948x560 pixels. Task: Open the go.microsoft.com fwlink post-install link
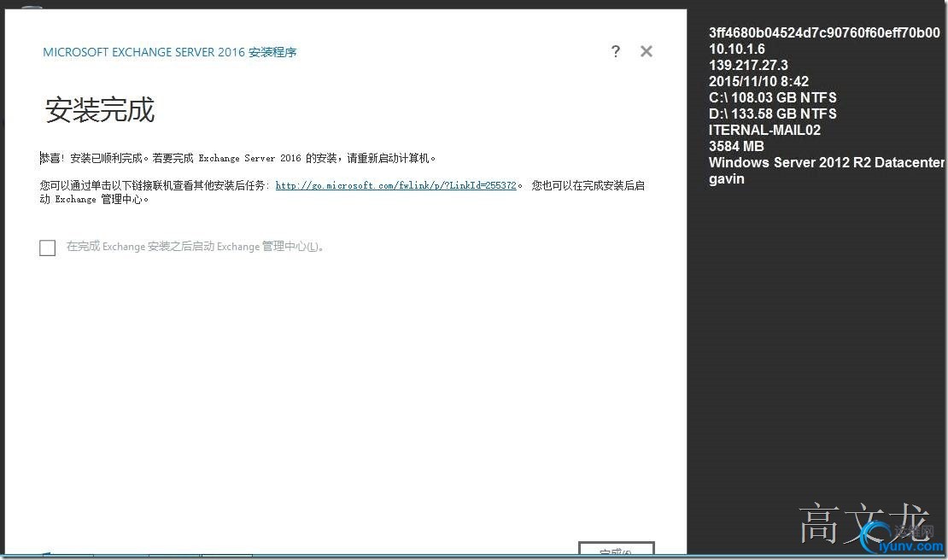396,185
